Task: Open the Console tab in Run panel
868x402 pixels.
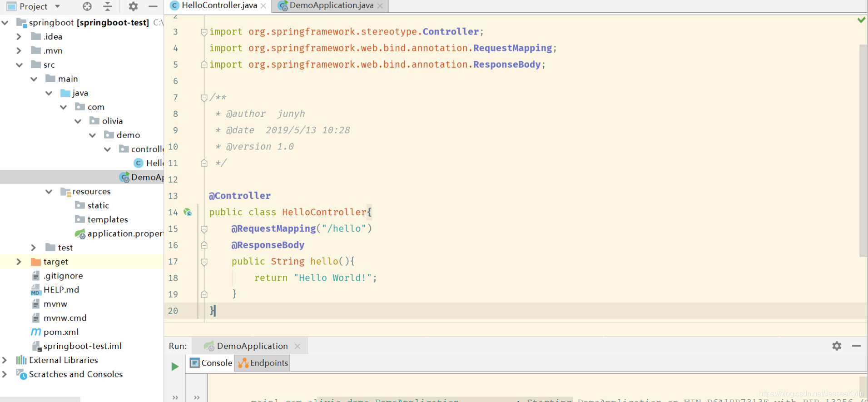Action: point(211,363)
